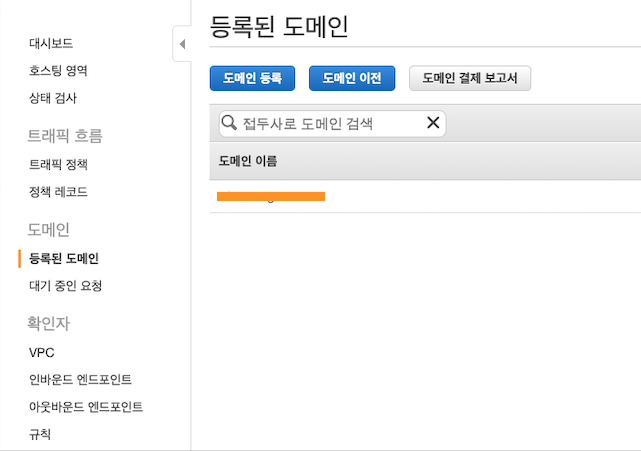This screenshot has width=641, height=451.
Task: Sort by the 도메인 이름 column header
Action: pos(248,161)
